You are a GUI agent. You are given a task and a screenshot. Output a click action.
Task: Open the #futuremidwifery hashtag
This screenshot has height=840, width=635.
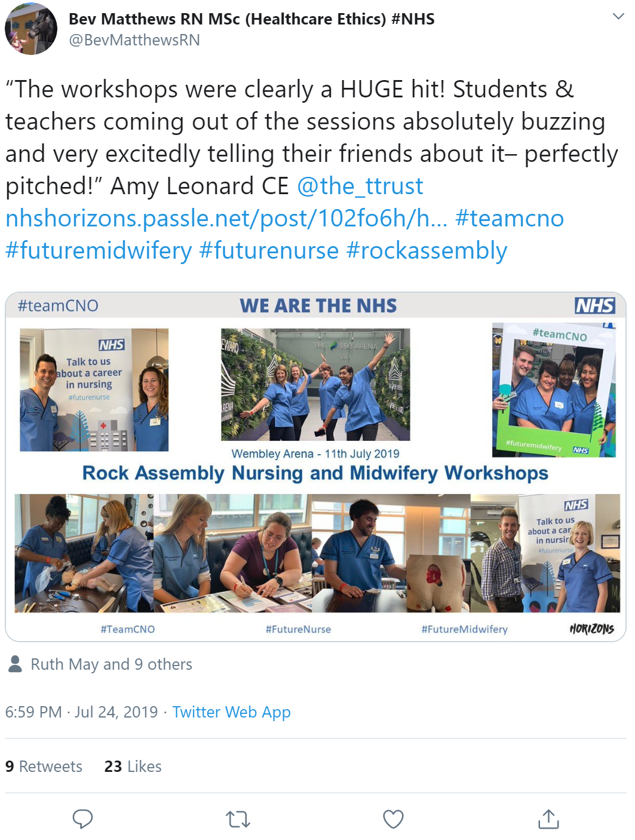click(99, 250)
